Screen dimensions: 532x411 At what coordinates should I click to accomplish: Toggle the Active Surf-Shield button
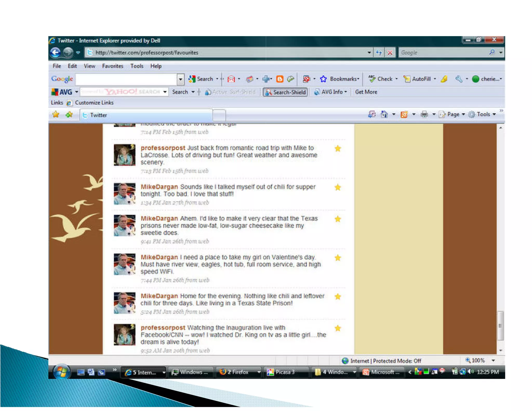(230, 92)
